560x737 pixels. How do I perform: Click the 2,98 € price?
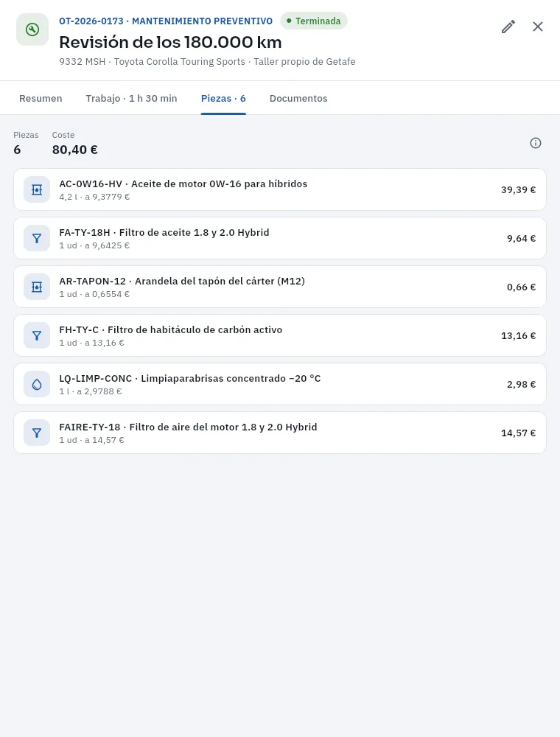[521, 385]
